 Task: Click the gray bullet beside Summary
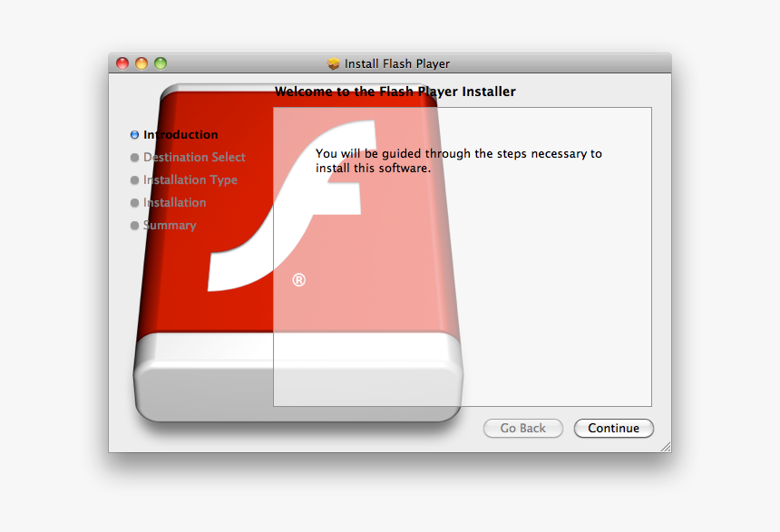point(134,225)
